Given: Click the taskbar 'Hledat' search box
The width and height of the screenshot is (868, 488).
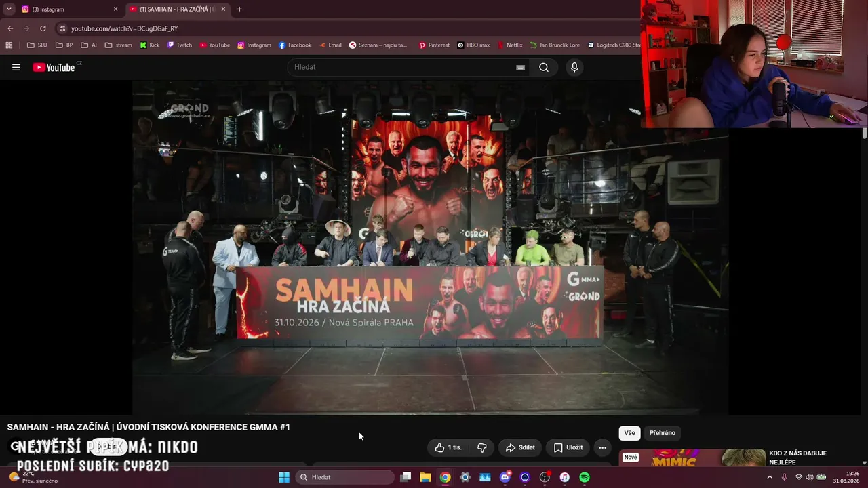Looking at the screenshot, I should (x=344, y=477).
